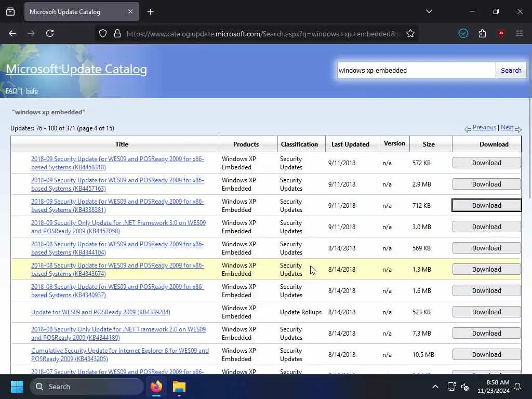This screenshot has height=399, width=532.
Task: Open File Explorer from the taskbar
Action: [x=179, y=387]
